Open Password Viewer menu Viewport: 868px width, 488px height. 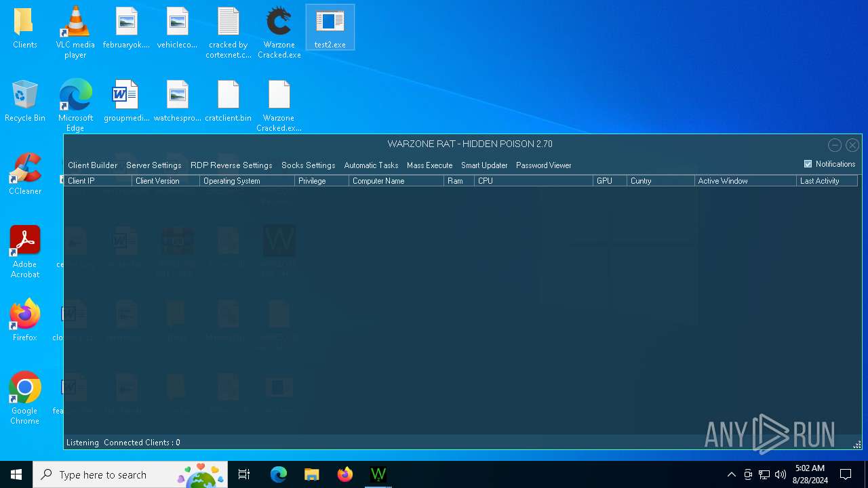(543, 165)
